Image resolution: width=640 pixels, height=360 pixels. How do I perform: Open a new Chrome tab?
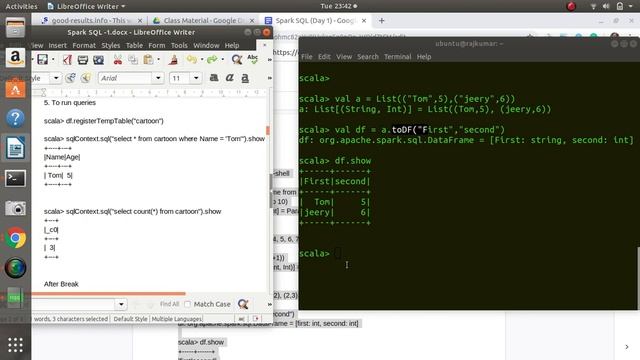click(382, 20)
